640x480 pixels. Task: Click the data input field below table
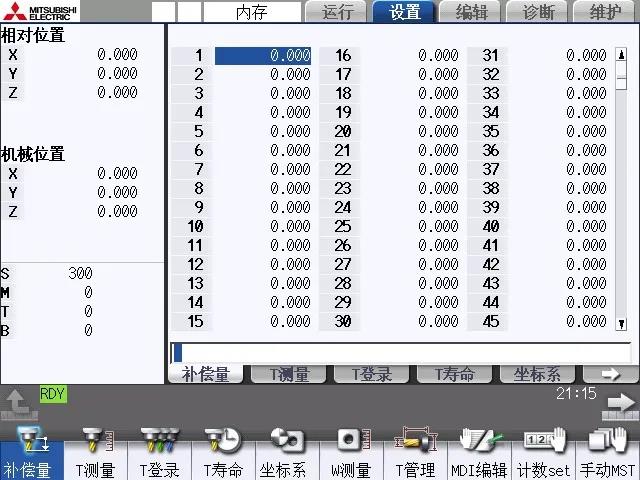click(x=400, y=352)
